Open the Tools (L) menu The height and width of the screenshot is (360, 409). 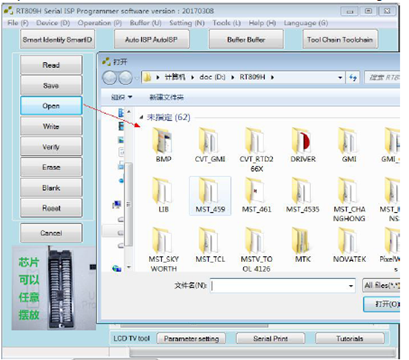pyautogui.click(x=227, y=23)
